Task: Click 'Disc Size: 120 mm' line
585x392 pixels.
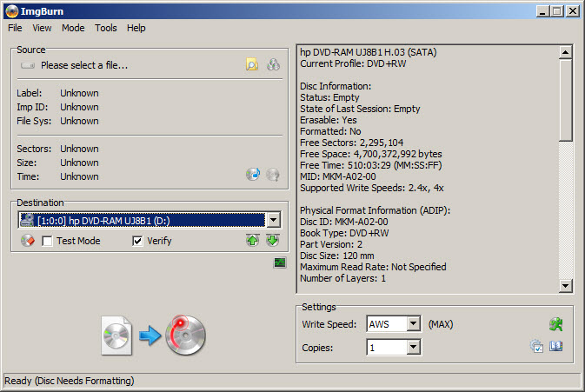Action: [x=337, y=256]
